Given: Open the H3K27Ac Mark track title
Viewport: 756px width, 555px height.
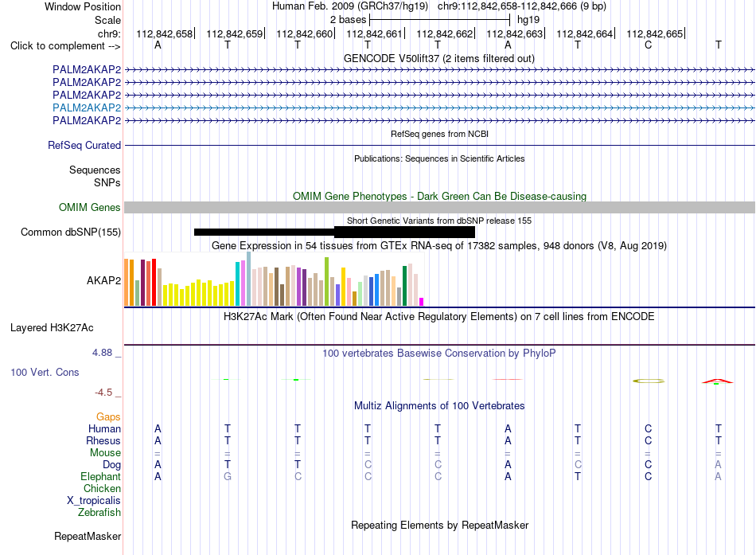Looking at the screenshot, I should (439, 317).
